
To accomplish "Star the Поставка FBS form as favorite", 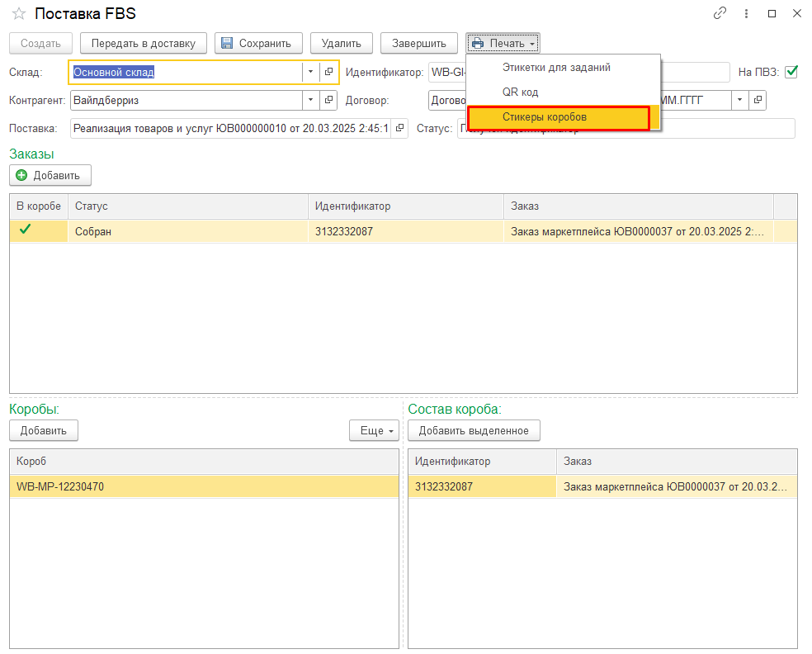I will pyautogui.click(x=19, y=13).
